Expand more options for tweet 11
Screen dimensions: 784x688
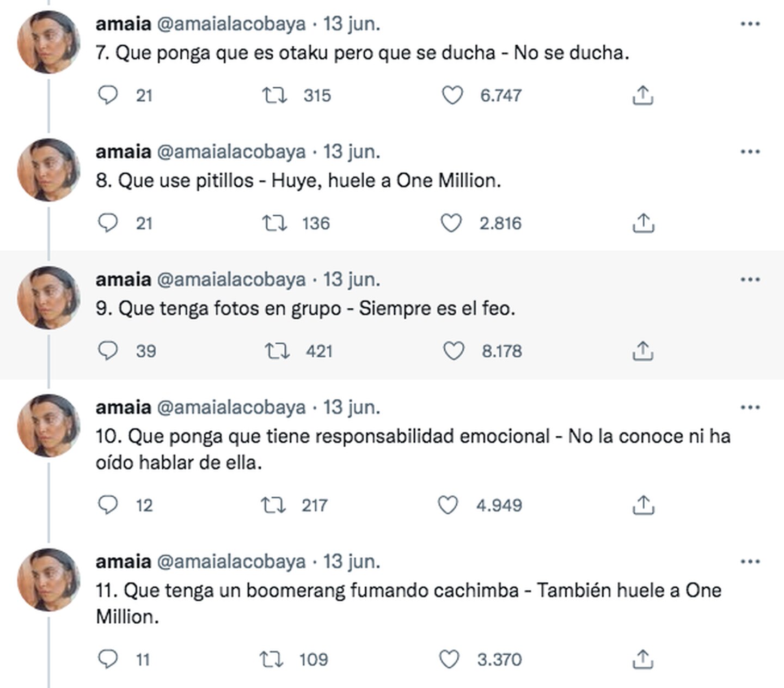[x=750, y=562]
